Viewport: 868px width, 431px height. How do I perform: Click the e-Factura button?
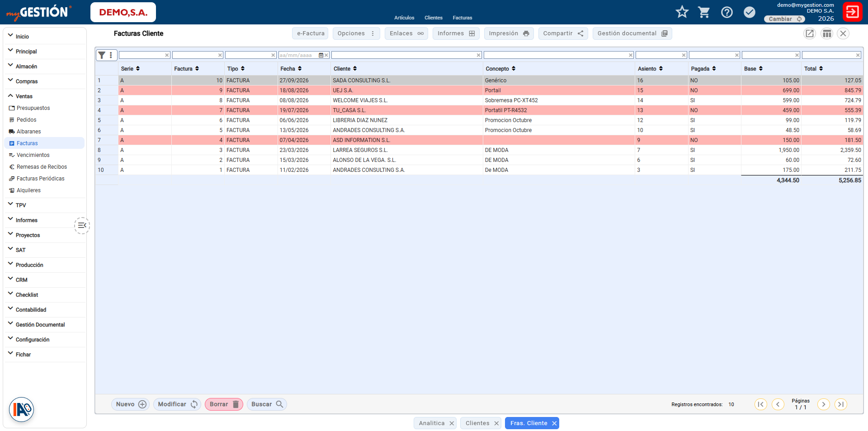tap(311, 33)
